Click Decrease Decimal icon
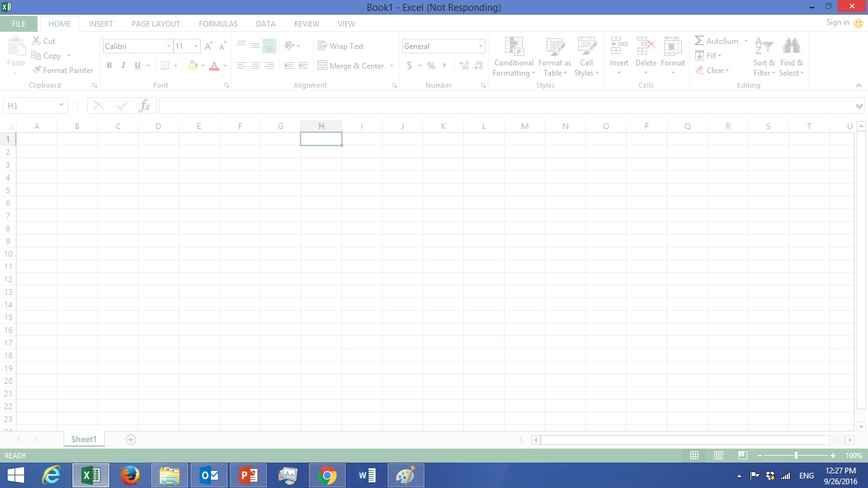 (x=478, y=65)
